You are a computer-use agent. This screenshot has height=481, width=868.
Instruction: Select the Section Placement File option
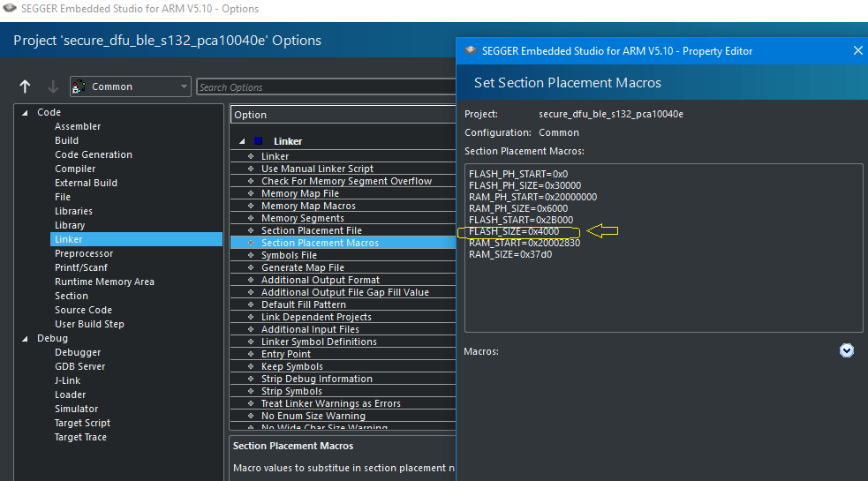pos(311,230)
